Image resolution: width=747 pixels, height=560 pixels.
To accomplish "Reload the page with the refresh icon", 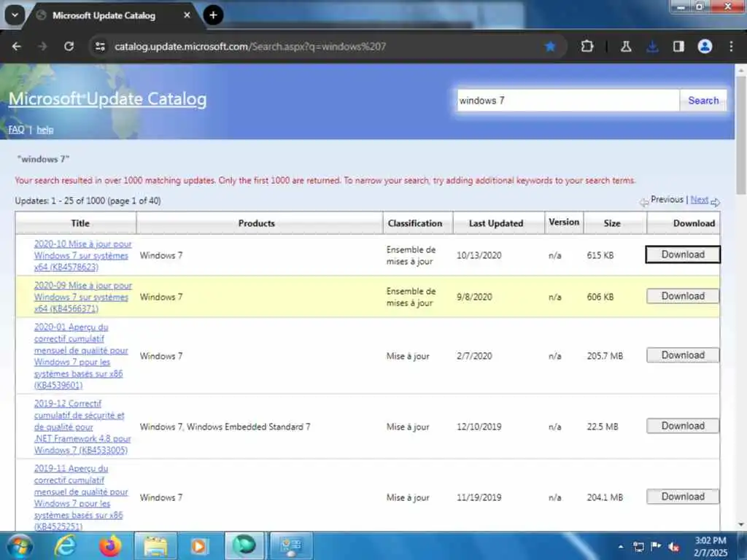I will [69, 46].
